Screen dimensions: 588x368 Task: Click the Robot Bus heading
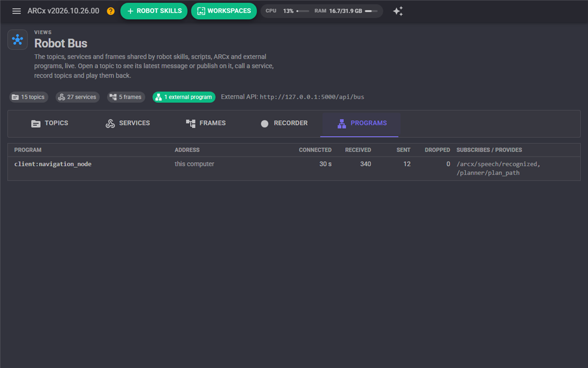61,44
